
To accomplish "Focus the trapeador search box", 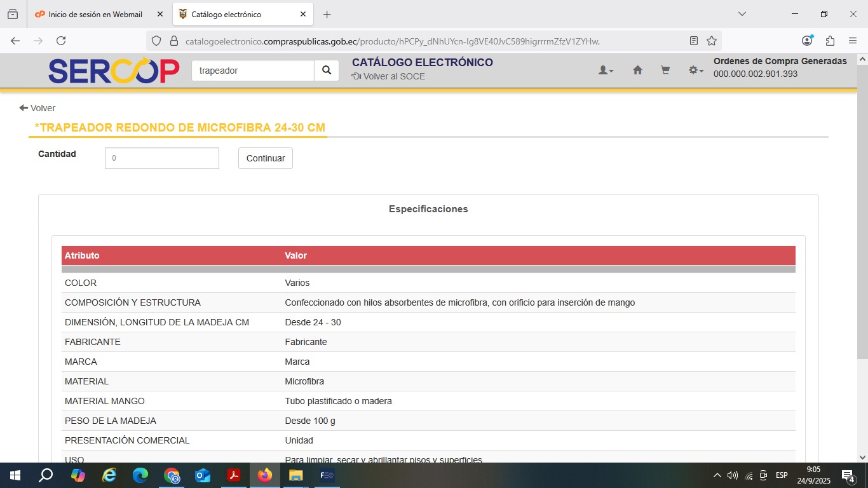I will tap(253, 71).
